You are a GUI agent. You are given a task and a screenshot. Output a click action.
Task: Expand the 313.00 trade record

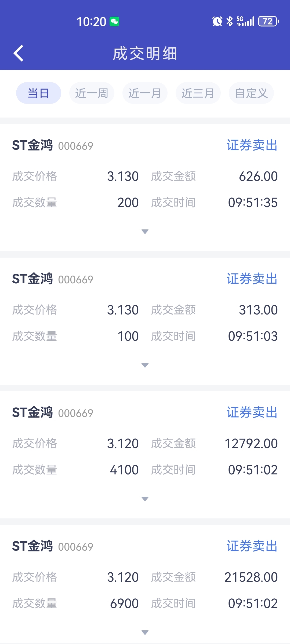click(x=145, y=365)
